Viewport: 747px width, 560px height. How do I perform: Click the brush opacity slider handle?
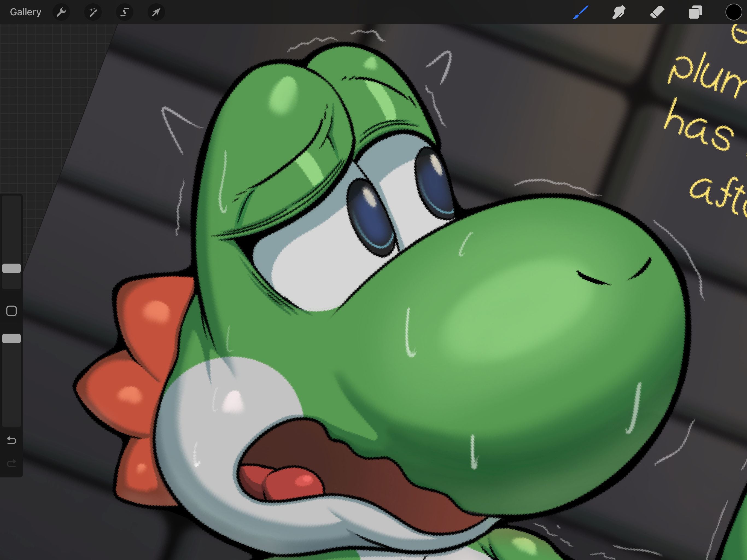click(11, 339)
